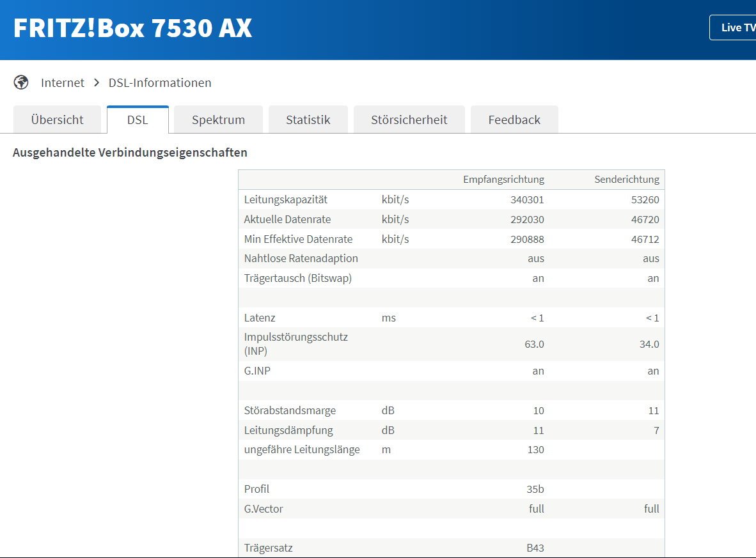Click the ms unit in Latenz row
Viewport: 756px width, 558px height.
click(x=389, y=318)
